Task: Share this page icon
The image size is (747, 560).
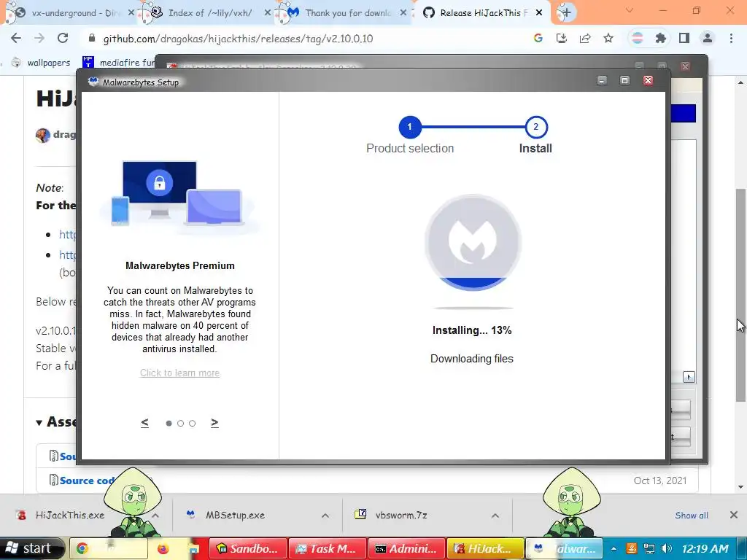Action: [x=585, y=38]
